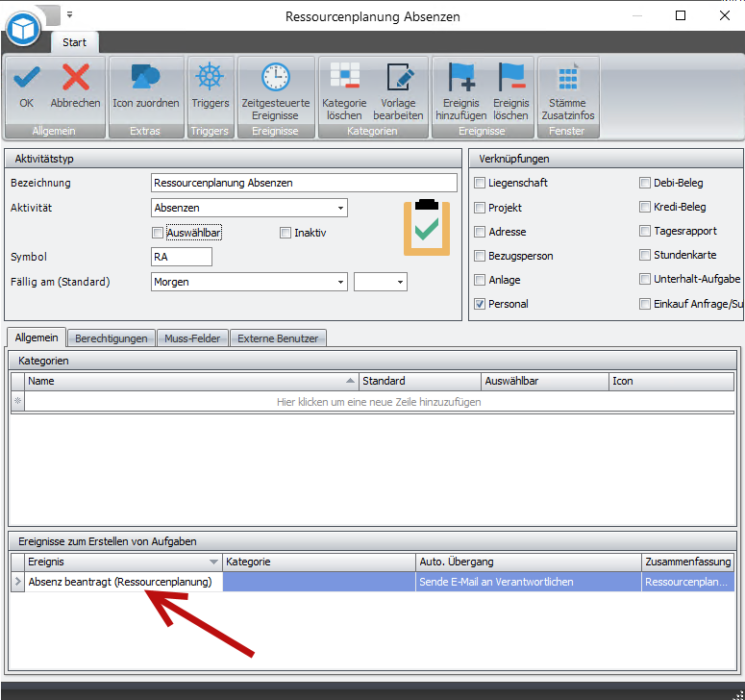Click Hier klicken um eine neue Zeile hinzuzufügen
745x700 pixels.
(379, 402)
